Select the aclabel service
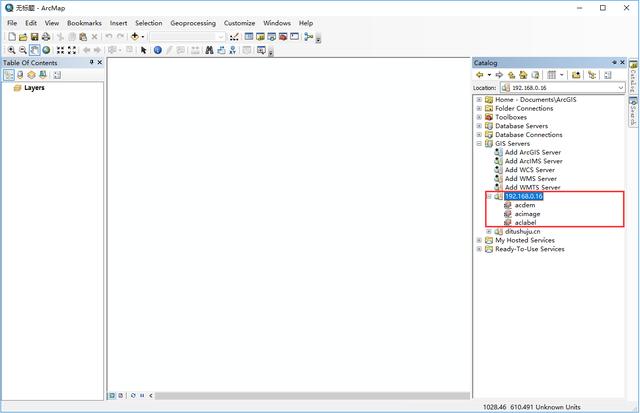 coord(525,223)
